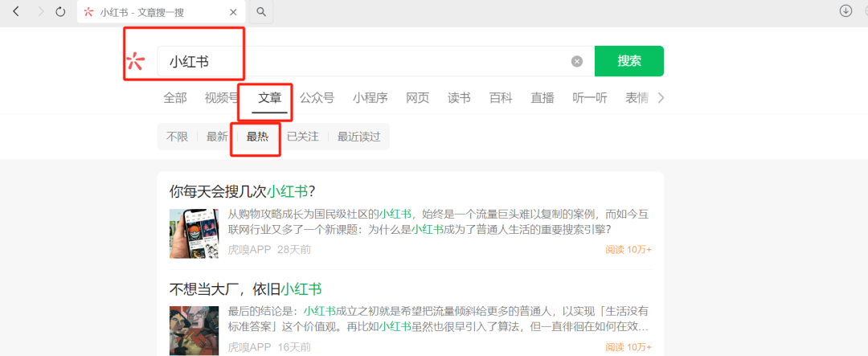This screenshot has width=868, height=356.
Task: Go back with the back arrow
Action: [x=16, y=11]
